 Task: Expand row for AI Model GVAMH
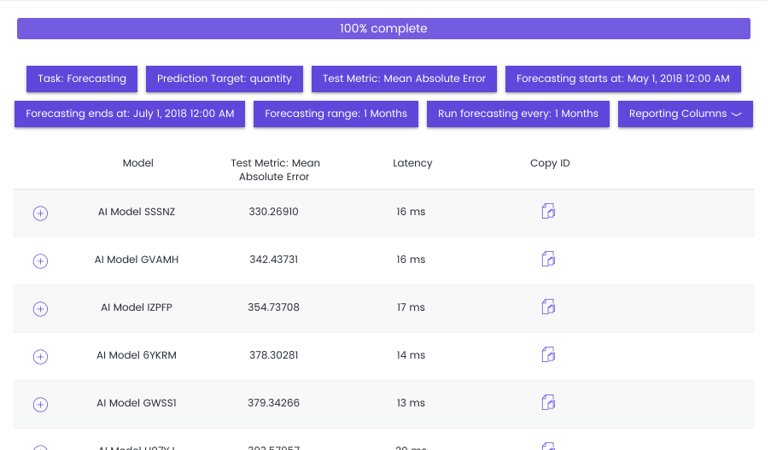[x=40, y=261]
